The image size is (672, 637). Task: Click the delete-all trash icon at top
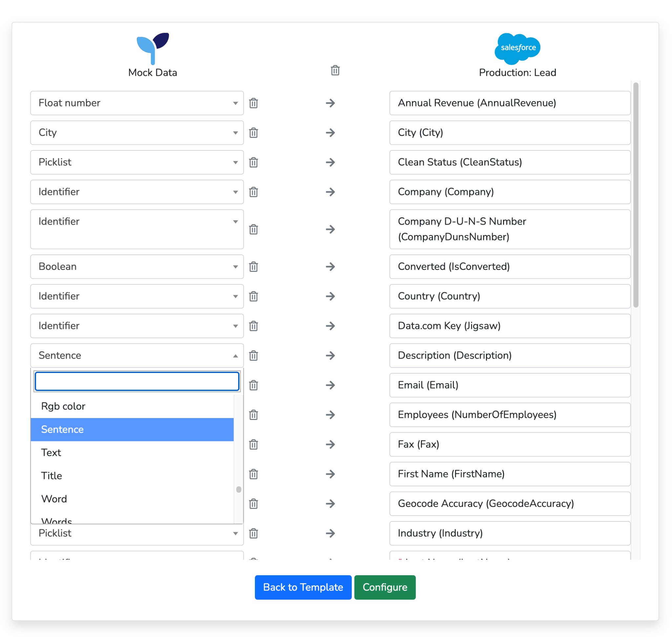click(x=335, y=70)
